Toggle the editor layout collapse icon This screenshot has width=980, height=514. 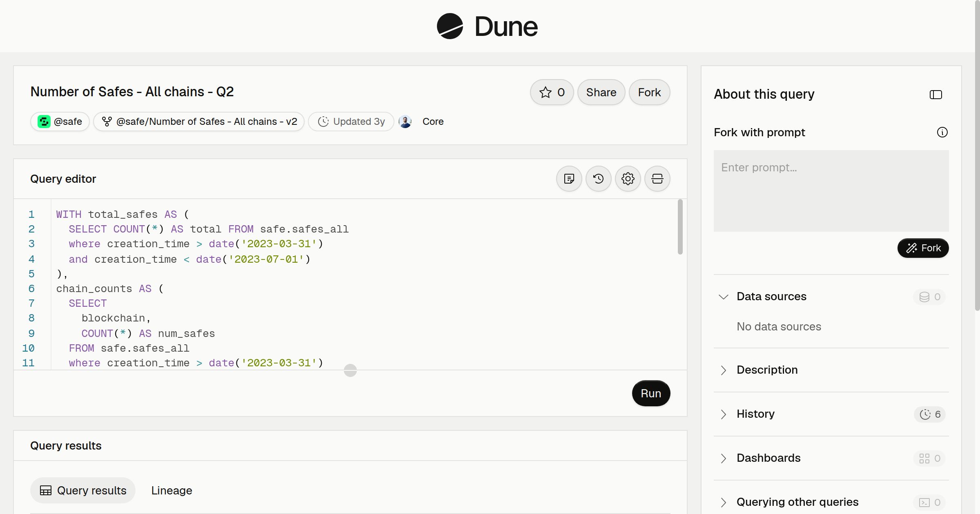[657, 179]
